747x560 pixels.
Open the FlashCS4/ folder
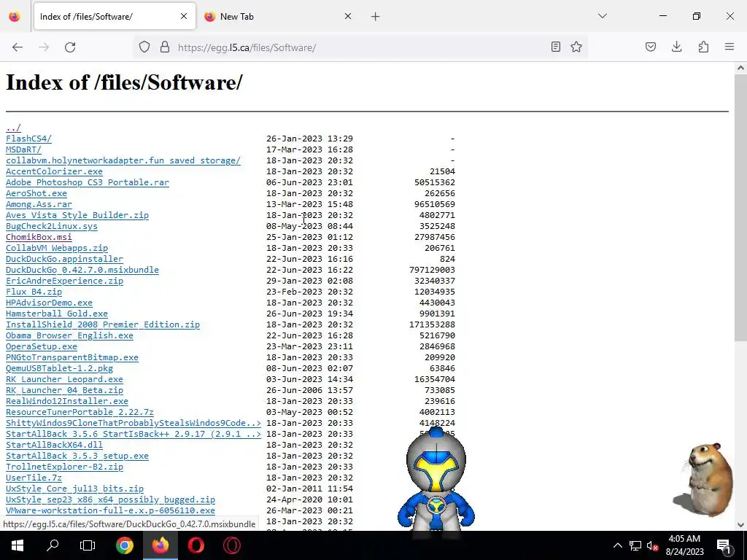pos(28,139)
